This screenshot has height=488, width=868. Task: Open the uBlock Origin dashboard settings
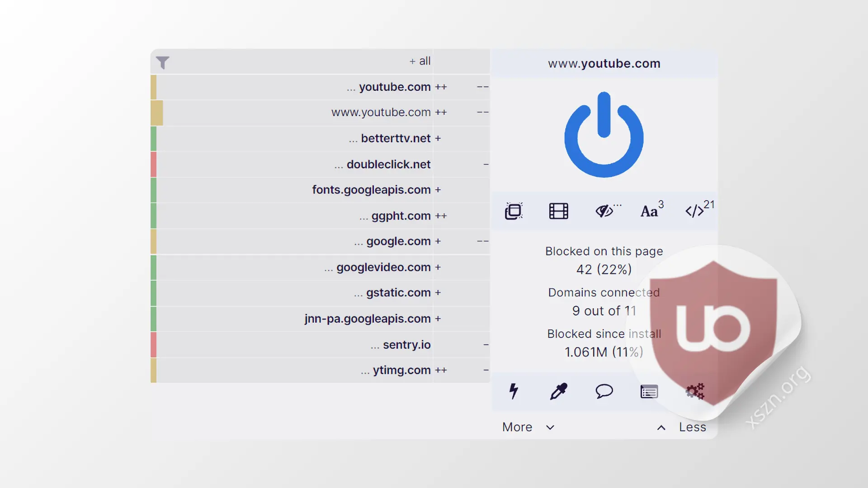tap(694, 391)
